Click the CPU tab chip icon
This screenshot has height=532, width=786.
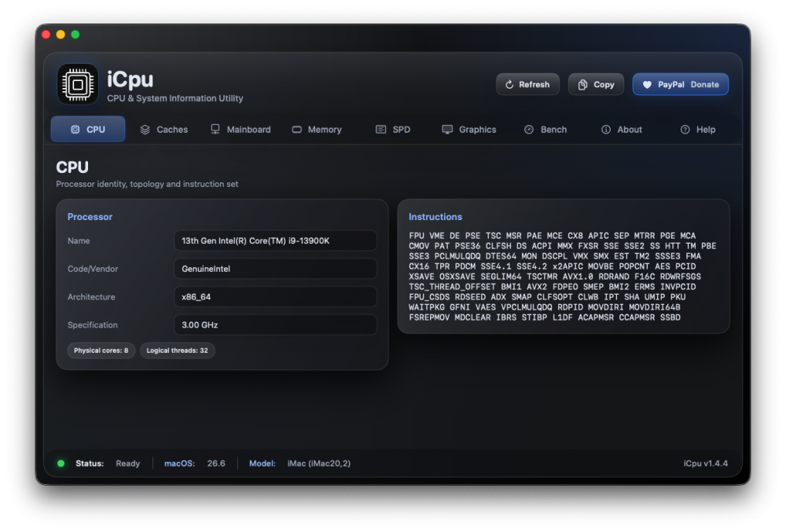[75, 129]
